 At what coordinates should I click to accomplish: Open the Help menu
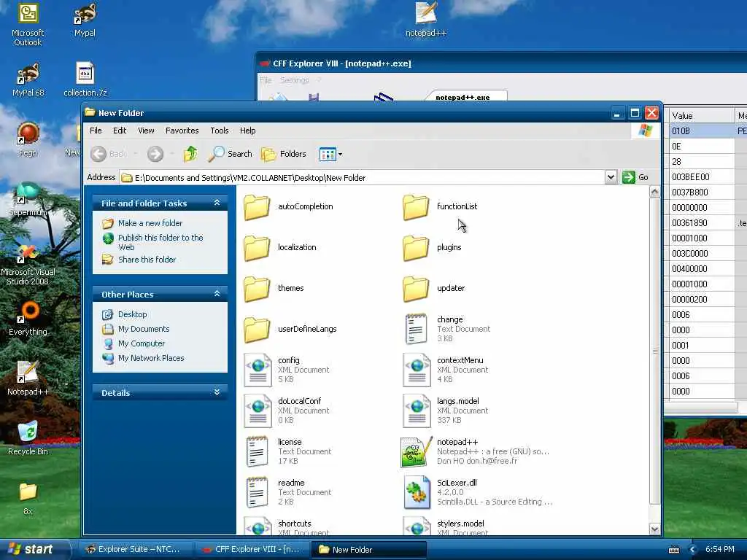click(248, 131)
